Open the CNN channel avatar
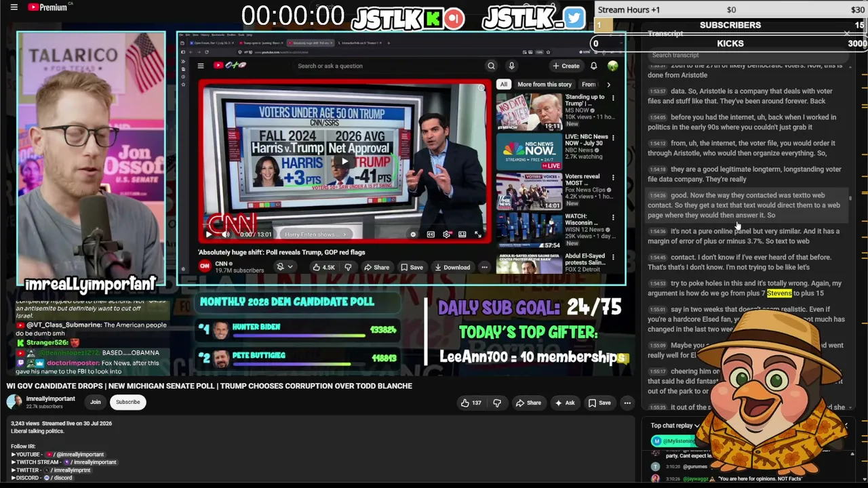Screen dimensions: 868x488 (204, 266)
